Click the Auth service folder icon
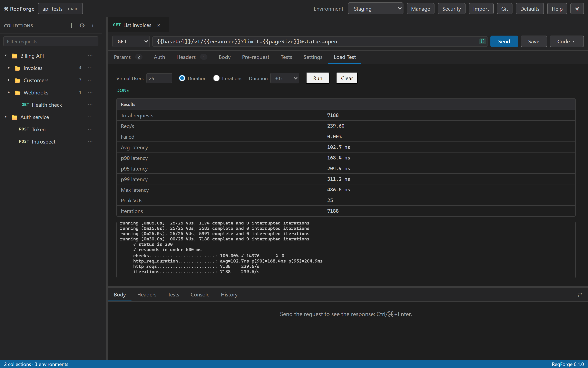Screen dimensions: 588x368 pyautogui.click(x=14, y=117)
